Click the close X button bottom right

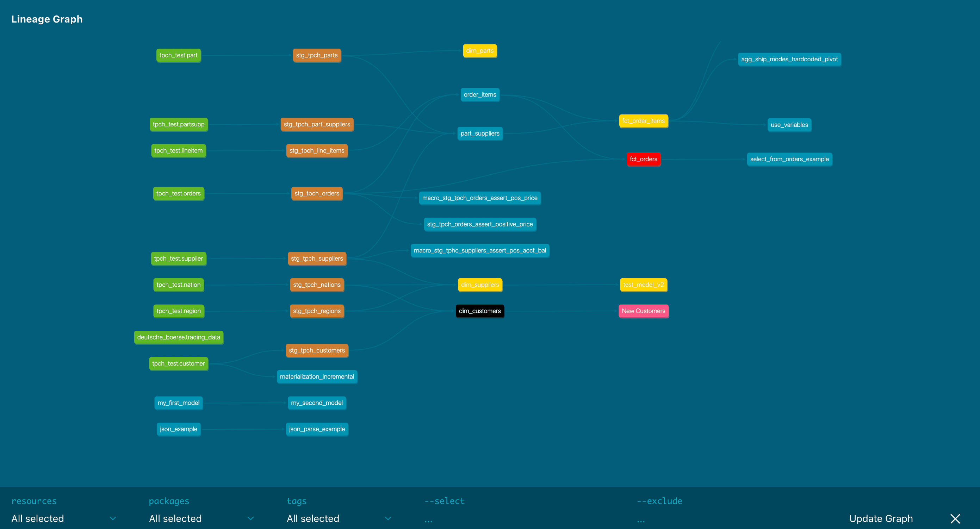tap(956, 518)
